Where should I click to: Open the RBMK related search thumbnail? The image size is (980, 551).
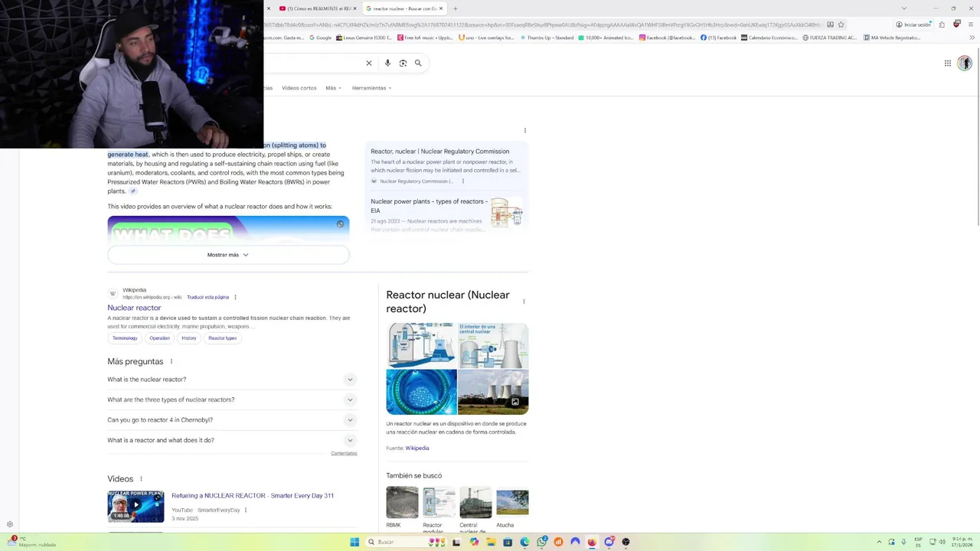tap(402, 503)
